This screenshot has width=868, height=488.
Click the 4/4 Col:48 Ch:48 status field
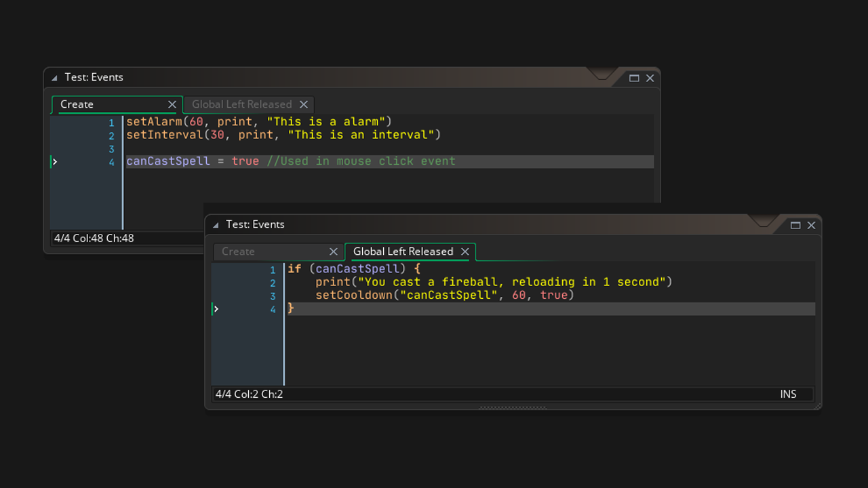(94, 238)
